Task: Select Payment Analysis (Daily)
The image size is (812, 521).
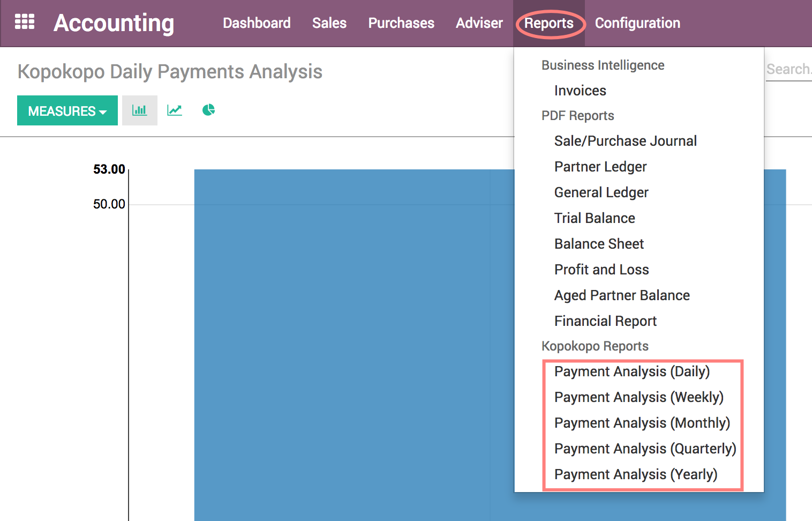Action: coord(632,371)
